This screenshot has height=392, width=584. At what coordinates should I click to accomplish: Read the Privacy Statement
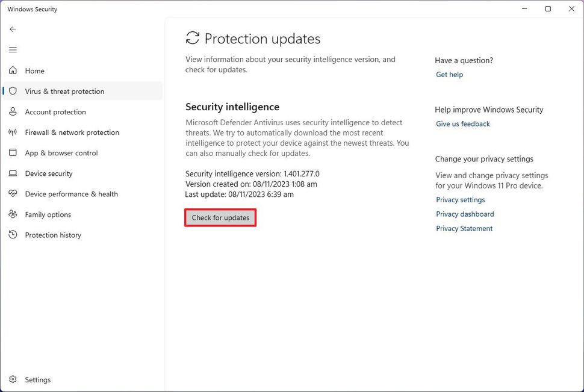point(464,228)
